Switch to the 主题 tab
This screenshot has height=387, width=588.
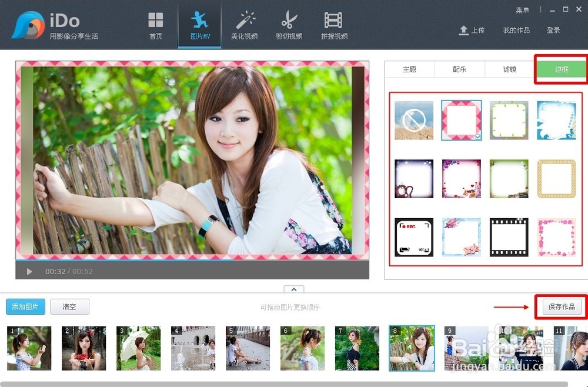[409, 69]
